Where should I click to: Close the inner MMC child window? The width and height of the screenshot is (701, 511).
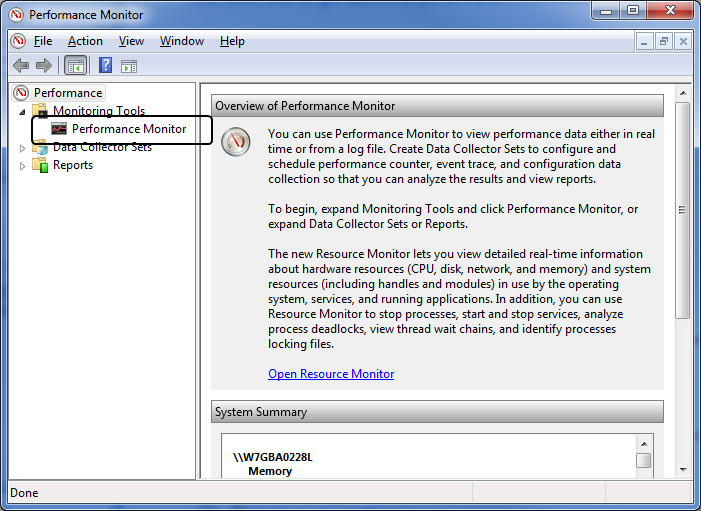coord(683,42)
